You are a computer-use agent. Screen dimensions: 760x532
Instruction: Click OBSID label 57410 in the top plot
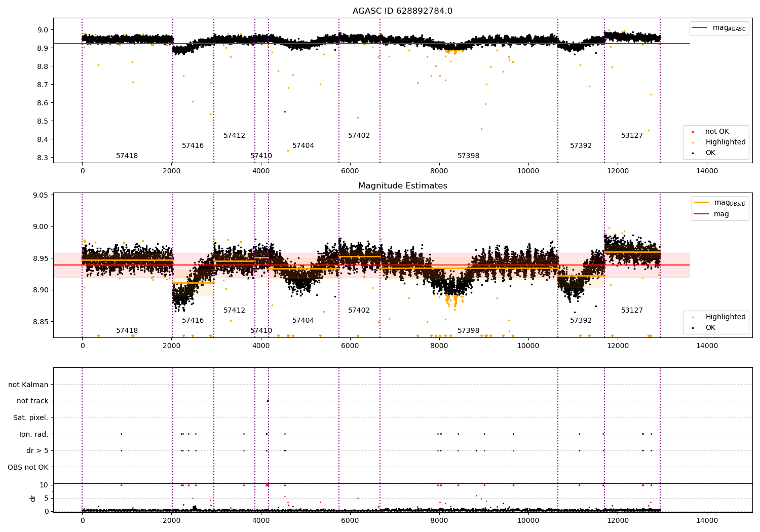261,156
